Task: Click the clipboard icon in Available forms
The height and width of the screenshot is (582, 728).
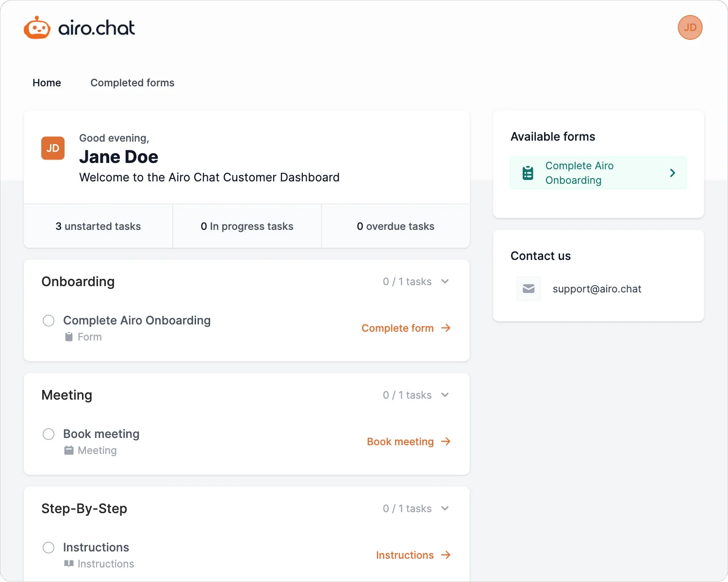Action: tap(528, 173)
